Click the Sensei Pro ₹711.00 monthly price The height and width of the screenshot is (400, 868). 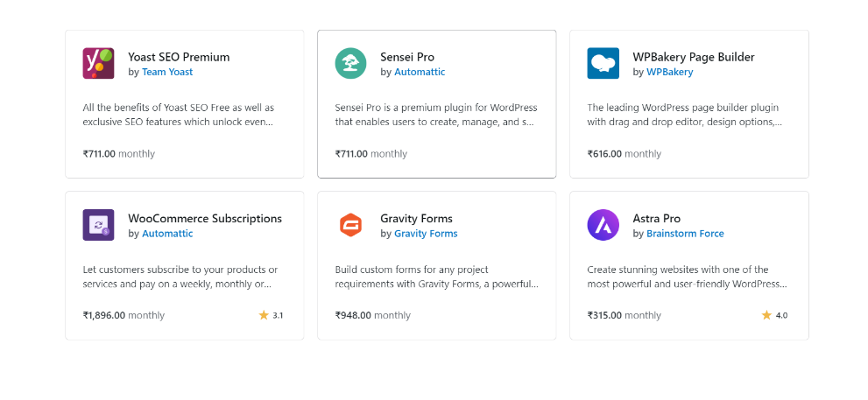point(370,154)
